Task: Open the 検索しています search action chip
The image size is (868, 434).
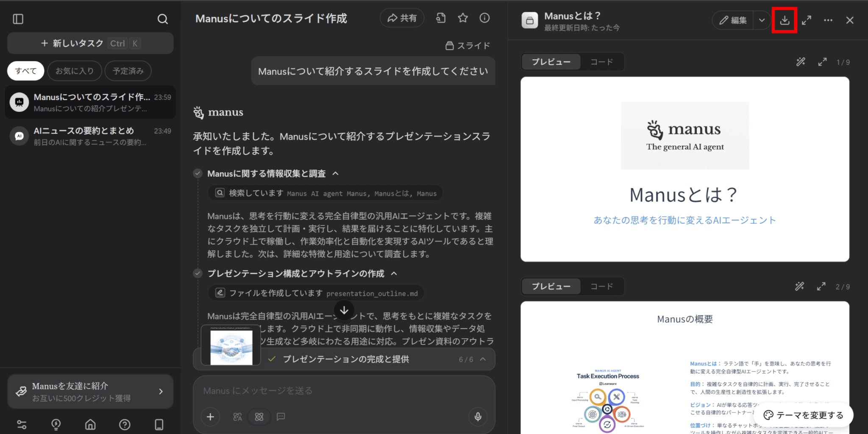Action: tap(325, 193)
